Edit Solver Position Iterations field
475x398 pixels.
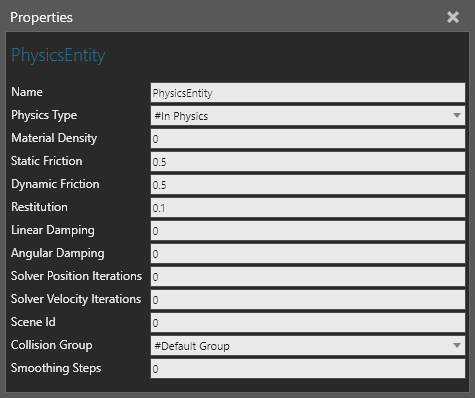click(308, 277)
